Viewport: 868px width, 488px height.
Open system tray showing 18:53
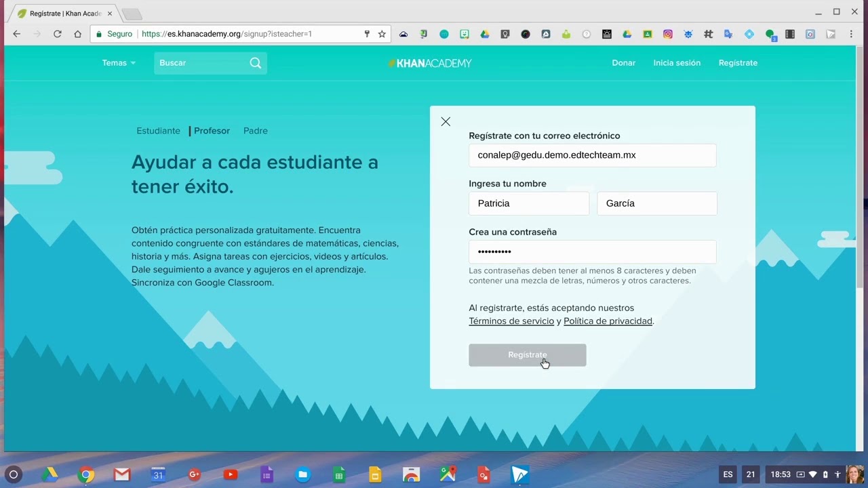[805, 474]
